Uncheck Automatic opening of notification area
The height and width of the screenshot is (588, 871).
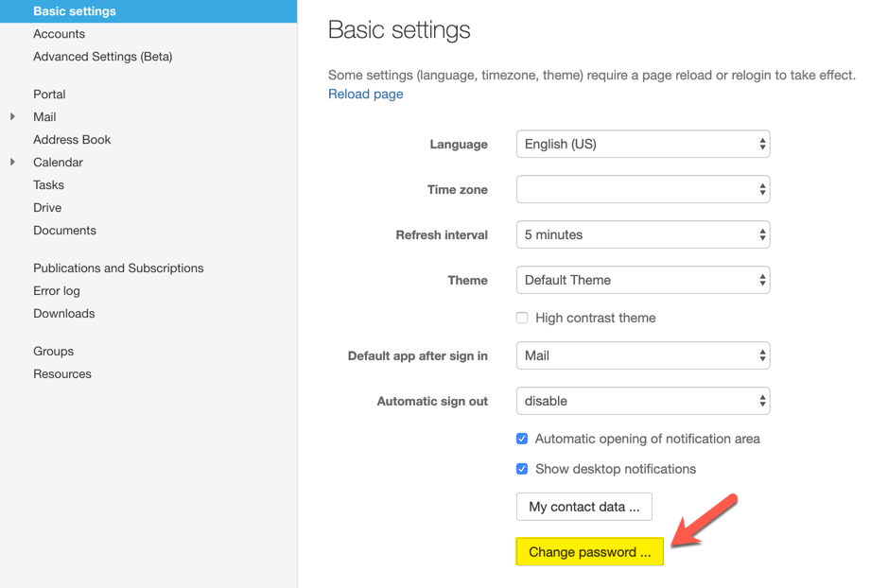pos(522,440)
